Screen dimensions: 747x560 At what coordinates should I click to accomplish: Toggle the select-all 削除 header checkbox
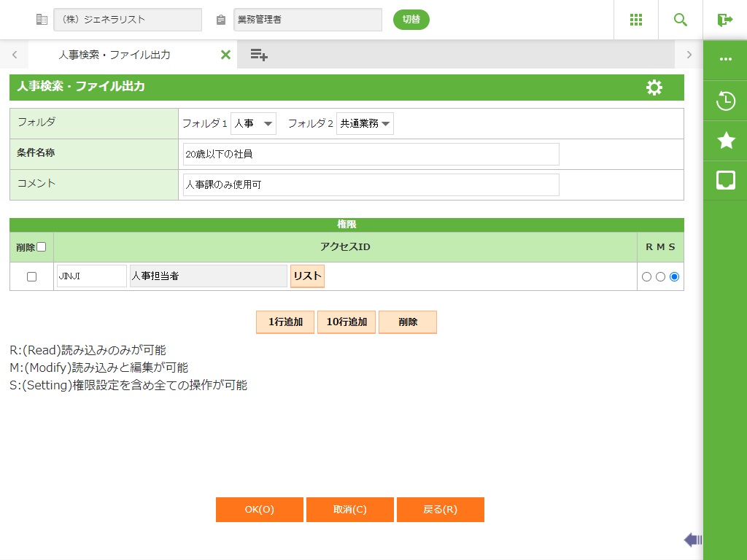pyautogui.click(x=42, y=247)
